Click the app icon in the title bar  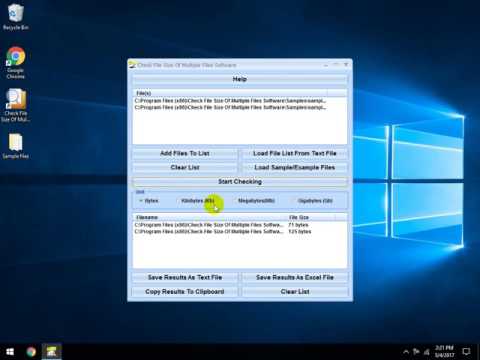point(132,65)
